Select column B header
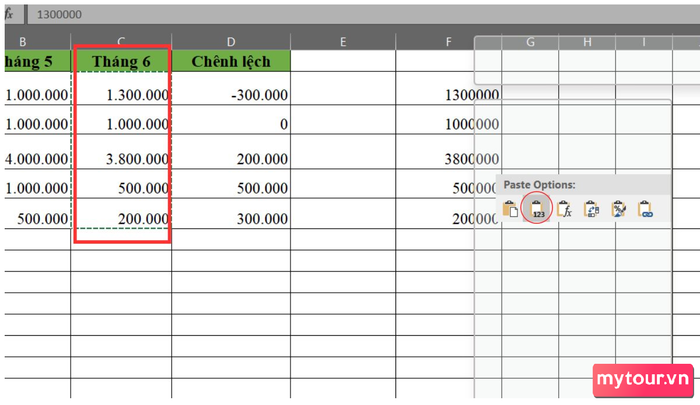 [x=38, y=42]
